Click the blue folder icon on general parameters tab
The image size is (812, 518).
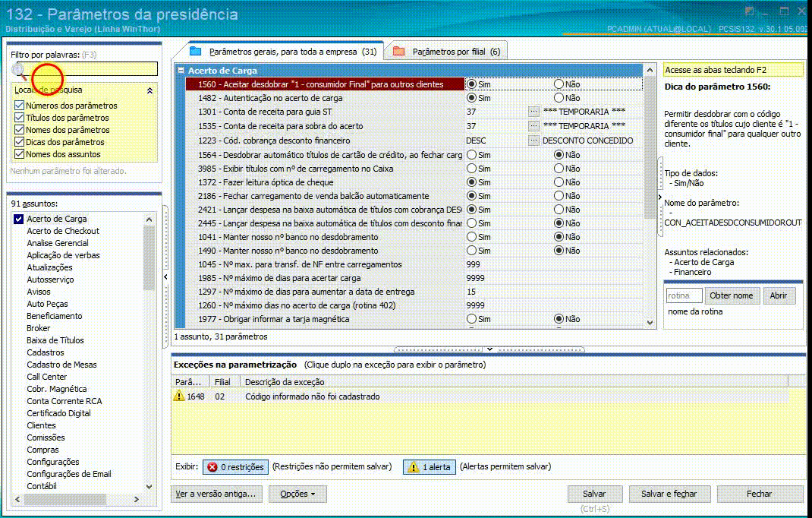tap(195, 52)
